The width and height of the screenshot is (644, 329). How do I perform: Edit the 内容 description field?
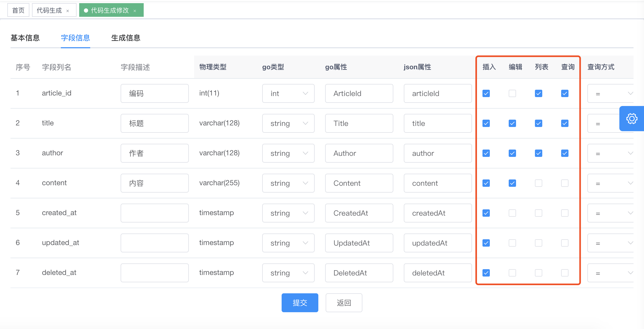[155, 183]
